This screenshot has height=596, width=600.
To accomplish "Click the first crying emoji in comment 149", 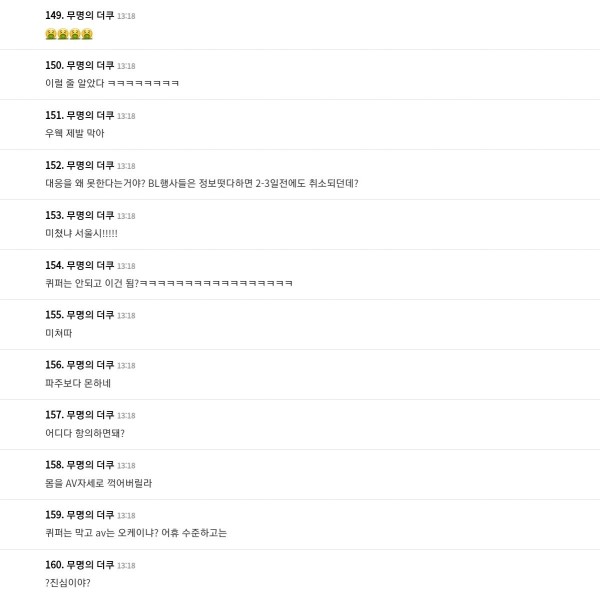I will click(51, 34).
